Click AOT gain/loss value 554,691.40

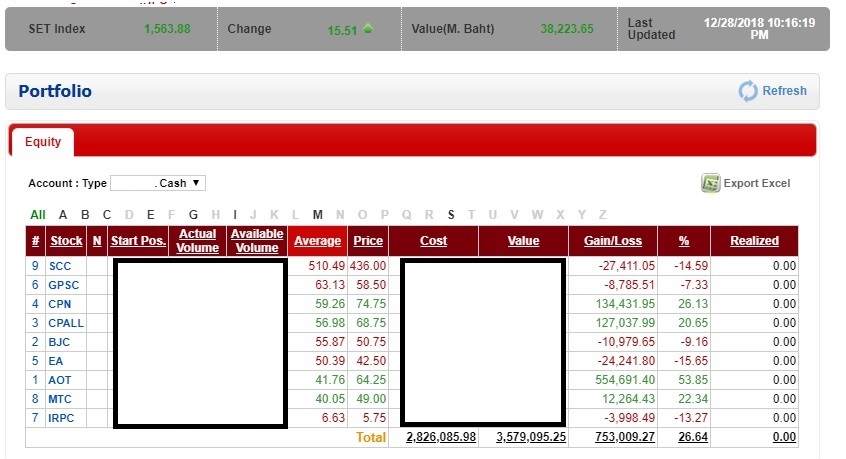point(625,380)
